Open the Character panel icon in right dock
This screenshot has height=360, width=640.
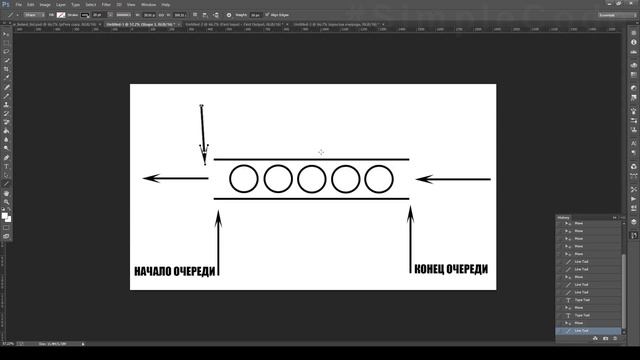point(633,144)
